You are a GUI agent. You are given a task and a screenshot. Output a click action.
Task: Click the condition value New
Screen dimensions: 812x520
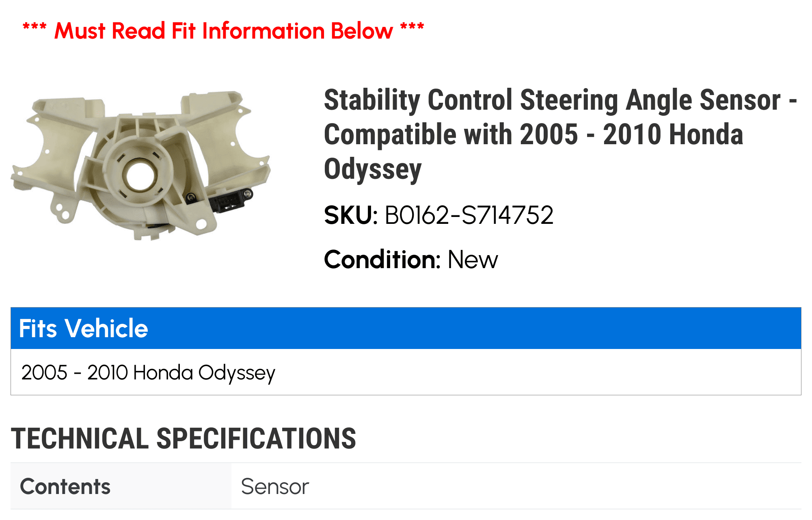(473, 260)
